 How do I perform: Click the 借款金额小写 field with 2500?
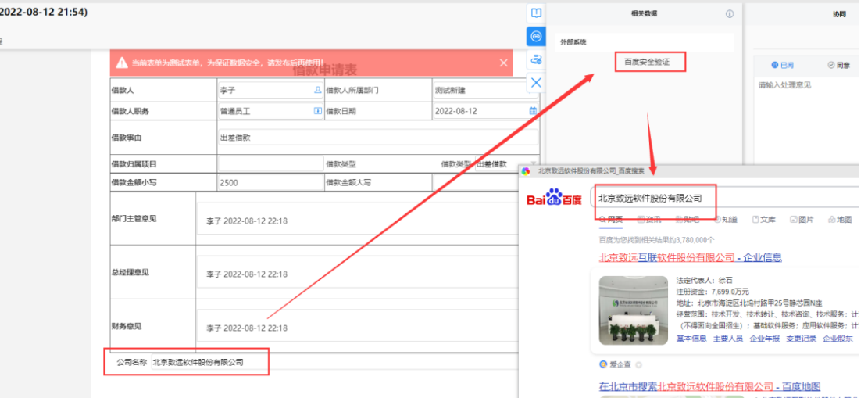click(270, 182)
